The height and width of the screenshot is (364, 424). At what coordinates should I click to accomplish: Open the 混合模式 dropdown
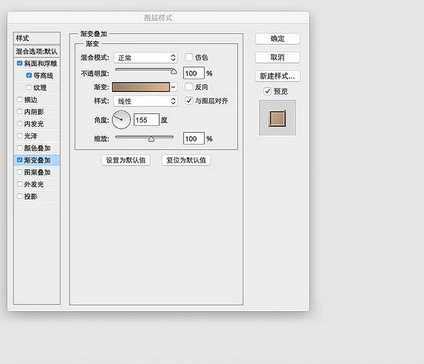pos(145,58)
